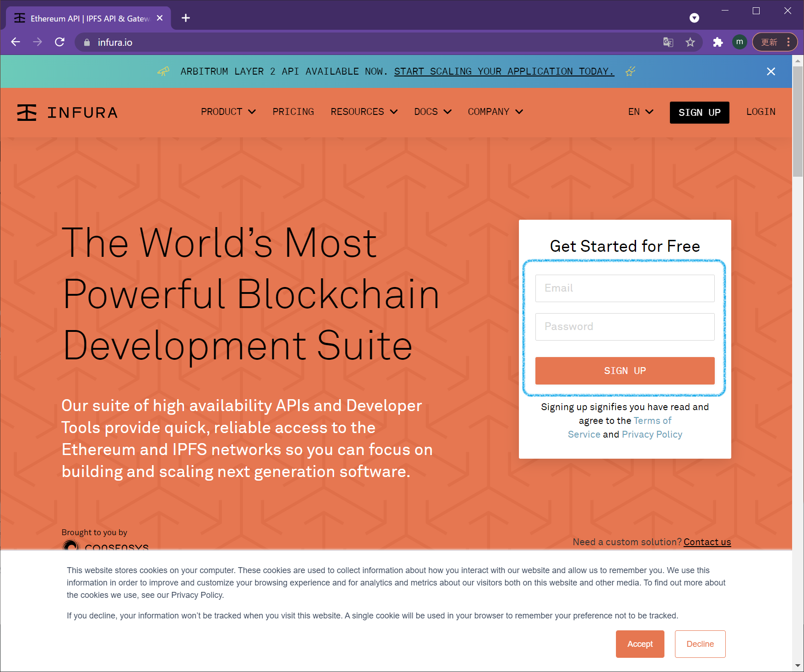The height and width of the screenshot is (672, 804).
Task: Follow the Start Scaling Your Application Today link
Action: (504, 71)
